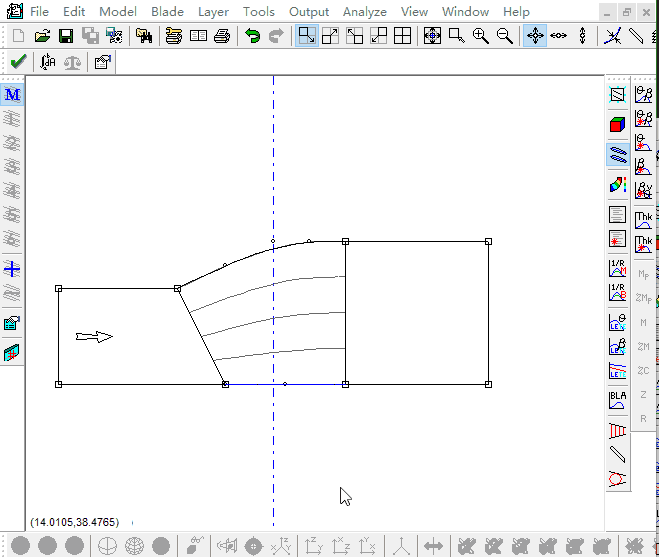Viewport: 659px width, 557px height.
Task: Open the 3D colored cube view
Action: (617, 125)
